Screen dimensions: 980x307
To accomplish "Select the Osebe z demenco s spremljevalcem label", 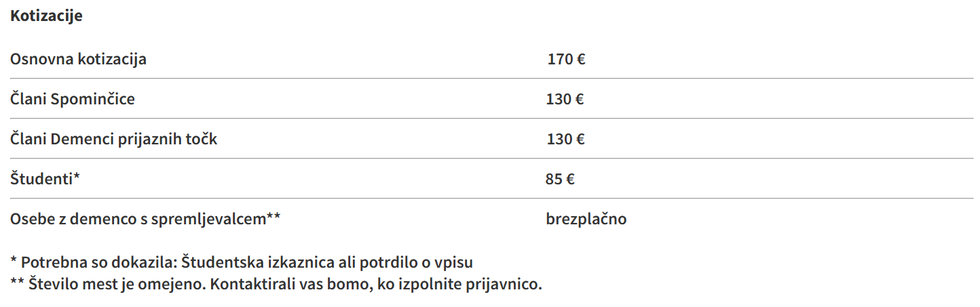I will coord(145,219).
